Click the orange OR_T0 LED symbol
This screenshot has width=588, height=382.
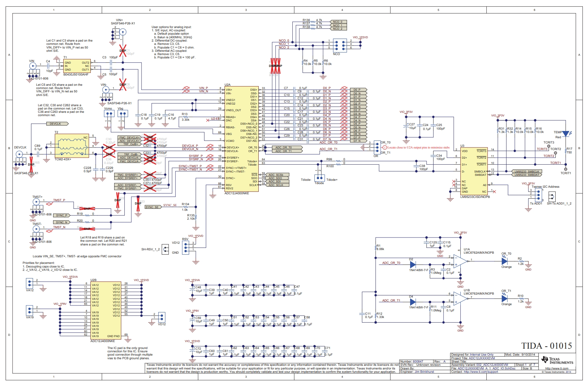tap(505, 261)
